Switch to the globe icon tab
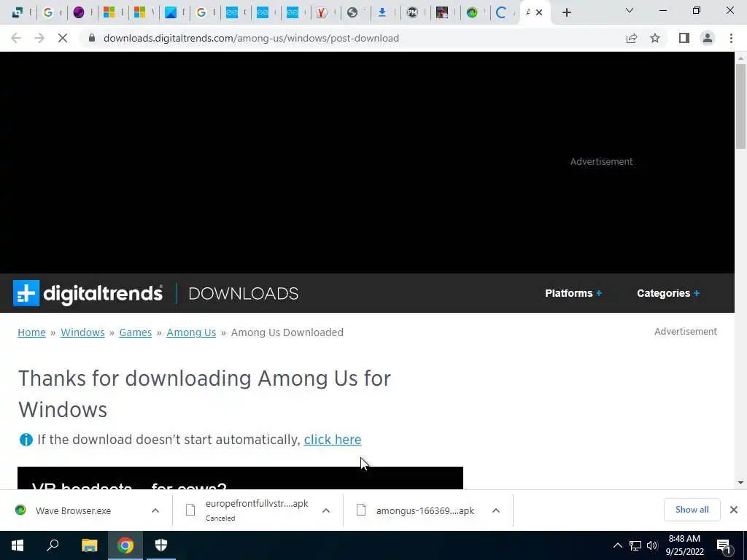 (x=352, y=12)
